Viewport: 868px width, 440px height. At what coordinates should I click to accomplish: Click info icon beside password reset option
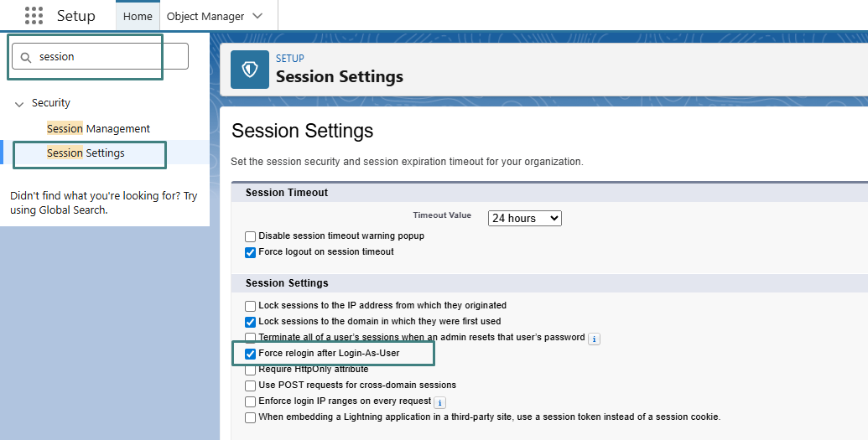click(595, 339)
